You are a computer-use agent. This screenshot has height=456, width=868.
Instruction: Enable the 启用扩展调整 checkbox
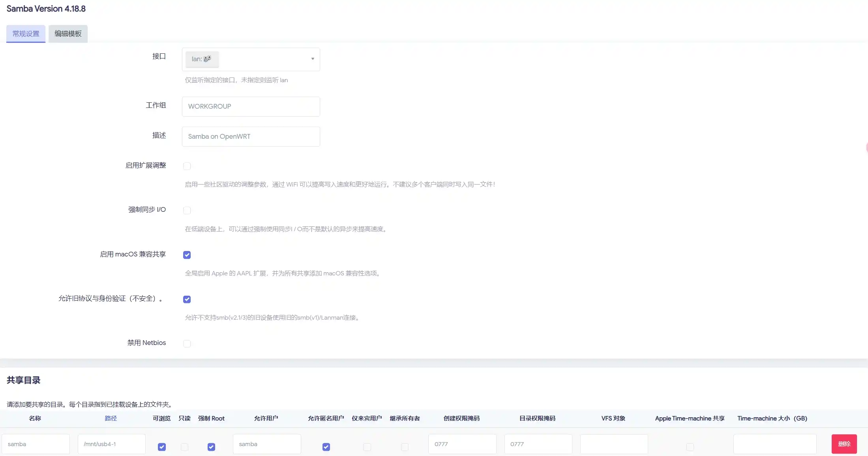[187, 166]
